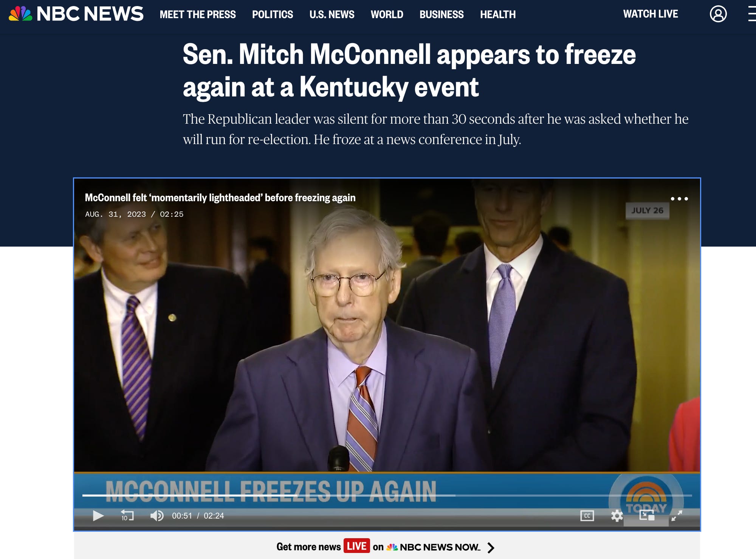Open video three-dots options menu
The height and width of the screenshot is (559, 756).
(x=679, y=199)
